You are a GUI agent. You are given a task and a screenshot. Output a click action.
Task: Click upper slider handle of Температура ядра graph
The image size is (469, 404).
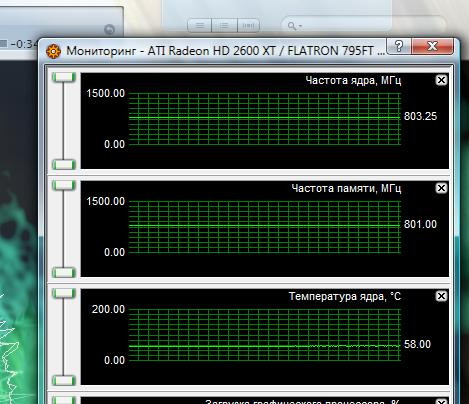coord(64,293)
